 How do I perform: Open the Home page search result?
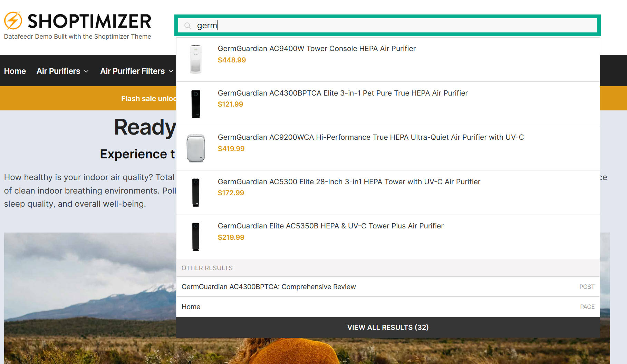click(388, 307)
